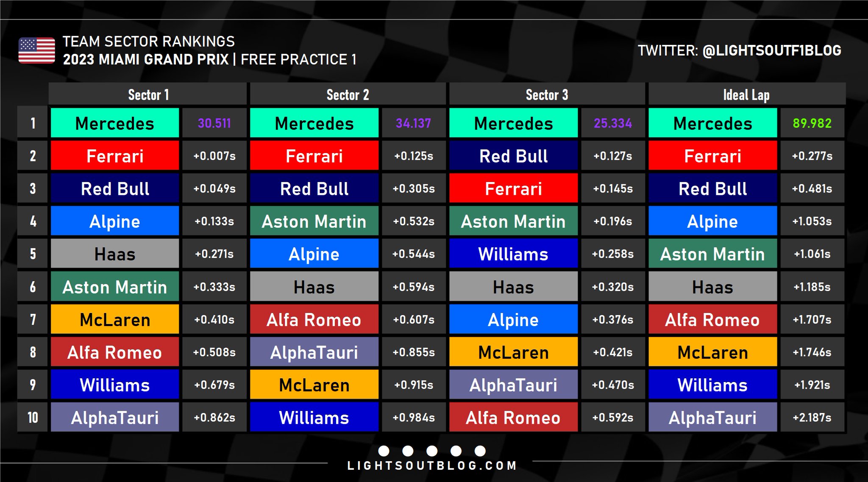Click the LIGHTSOUTBLOG.COM footer text

click(x=432, y=466)
